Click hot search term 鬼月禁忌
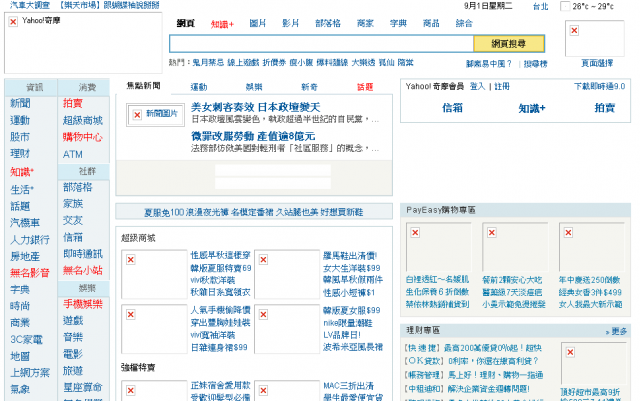Image resolution: width=640 pixels, height=401 pixels. (208, 62)
